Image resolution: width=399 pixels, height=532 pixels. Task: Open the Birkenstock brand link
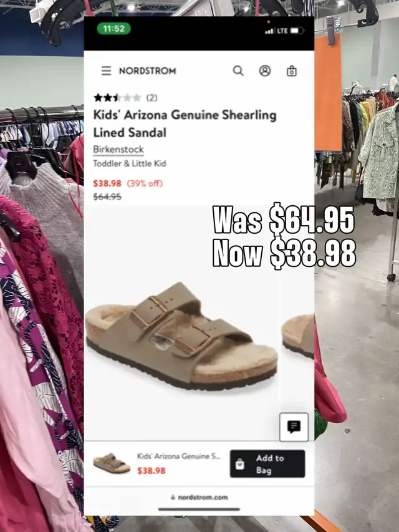118,149
